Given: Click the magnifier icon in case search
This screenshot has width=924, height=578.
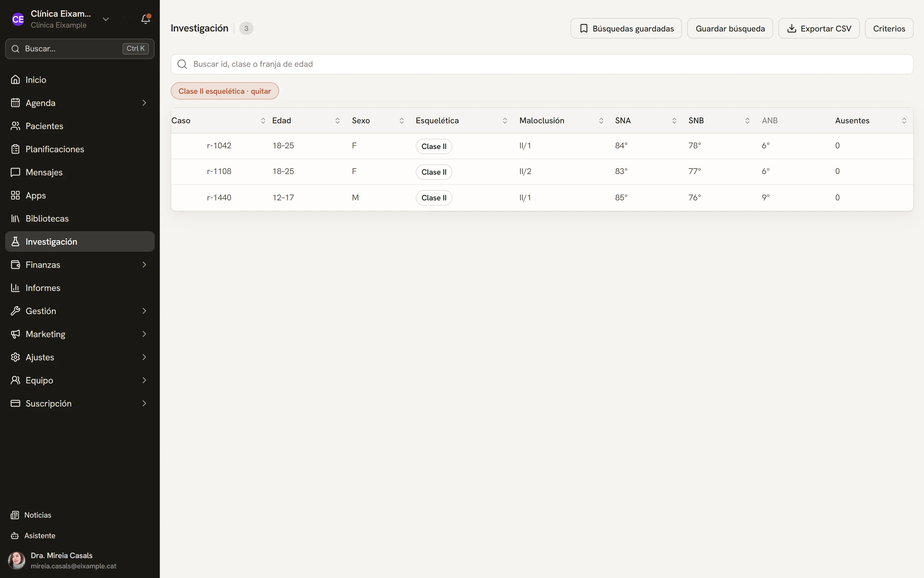Looking at the screenshot, I should point(182,64).
